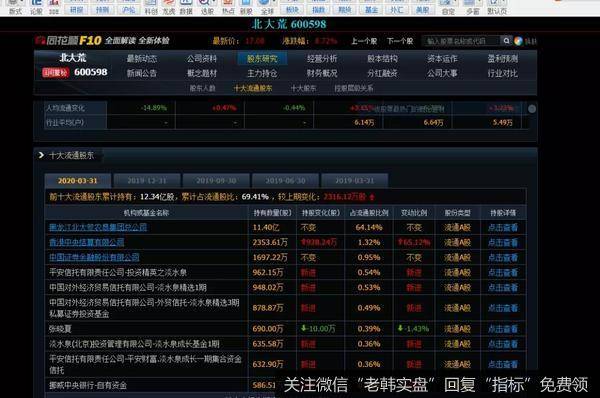Focus the stock name or code search field
Screen dimensions: 600x398
461,41
